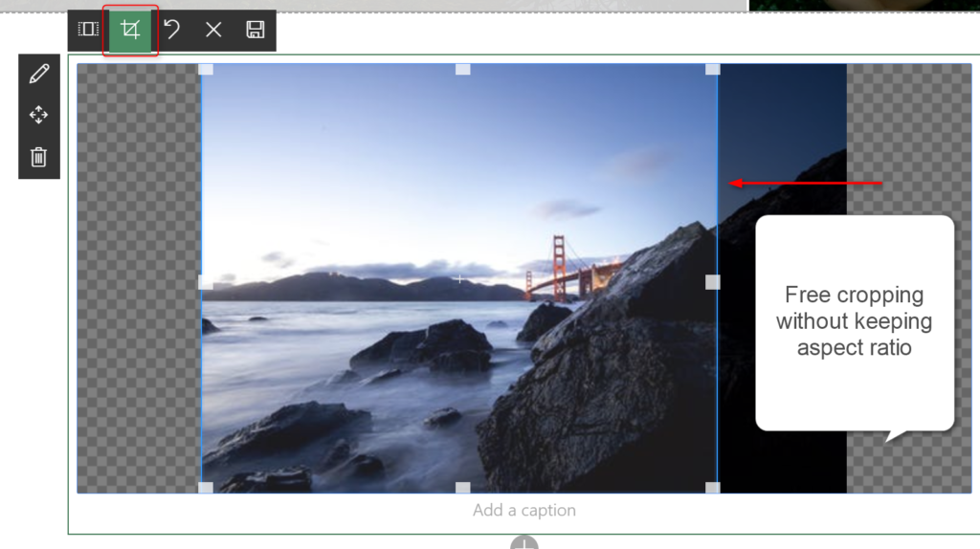The image size is (980, 549).
Task: Delete the web part using the trash icon
Action: [38, 157]
